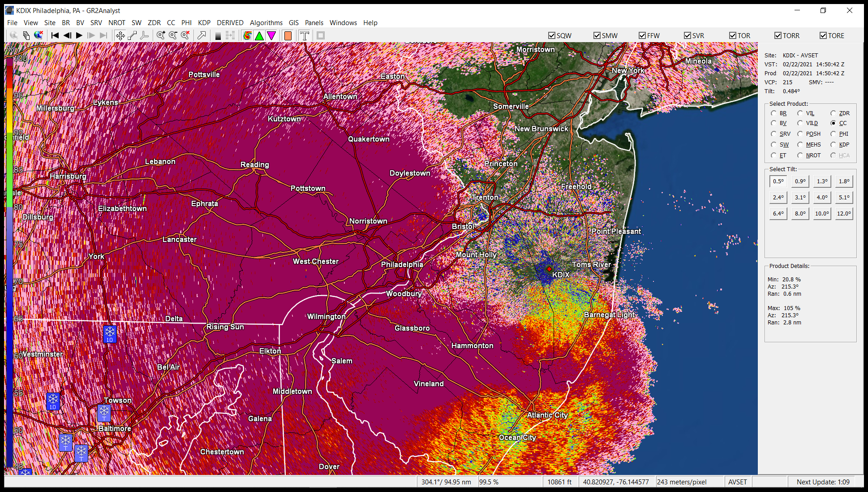Select the BR product radio button

tap(773, 113)
